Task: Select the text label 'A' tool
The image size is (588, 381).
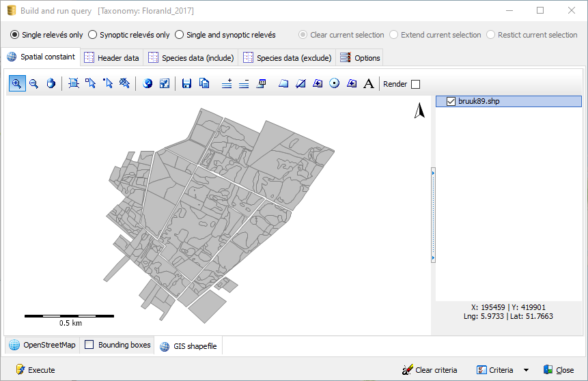Action: (x=369, y=83)
